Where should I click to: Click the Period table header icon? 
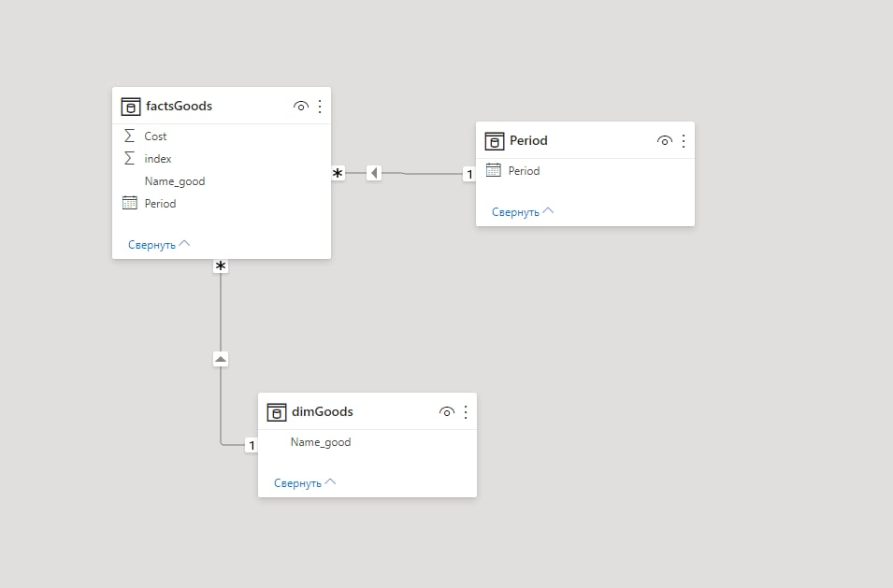pyautogui.click(x=494, y=141)
